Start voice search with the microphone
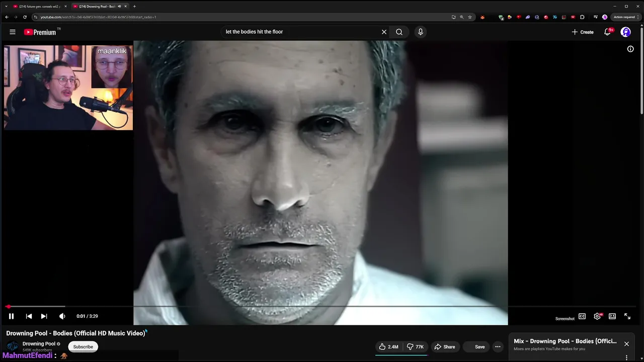Viewport: 644px width, 362px height. (421, 32)
